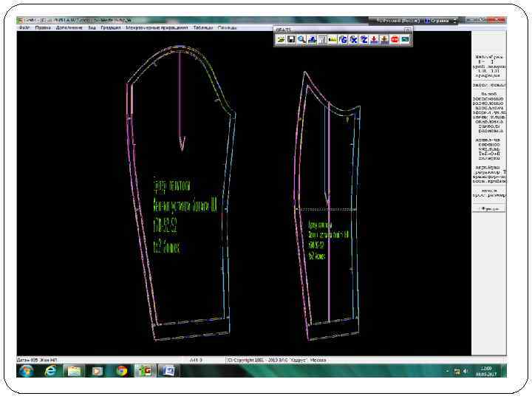Switch to the Word document taskbar icon
Viewport: 532px width, 399px height.
[x=168, y=371]
